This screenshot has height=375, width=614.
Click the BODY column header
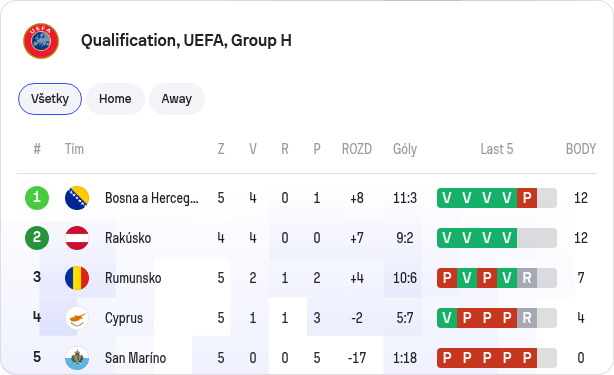point(581,149)
